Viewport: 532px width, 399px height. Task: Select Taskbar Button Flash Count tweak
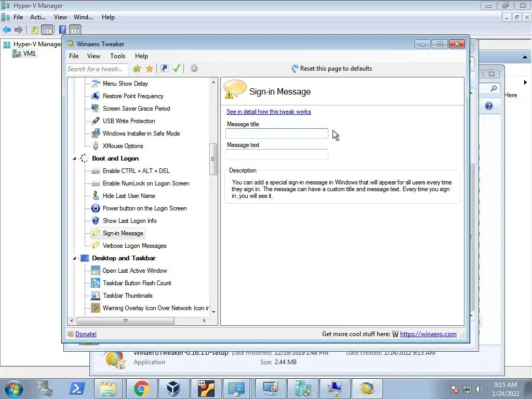(137, 283)
